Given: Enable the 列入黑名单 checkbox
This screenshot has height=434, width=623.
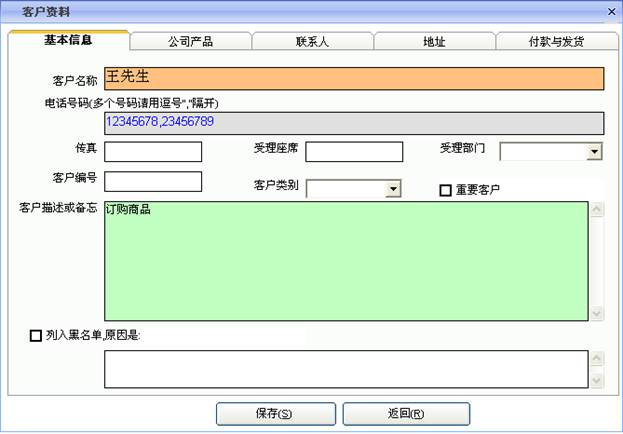Looking at the screenshot, I should 36,336.
